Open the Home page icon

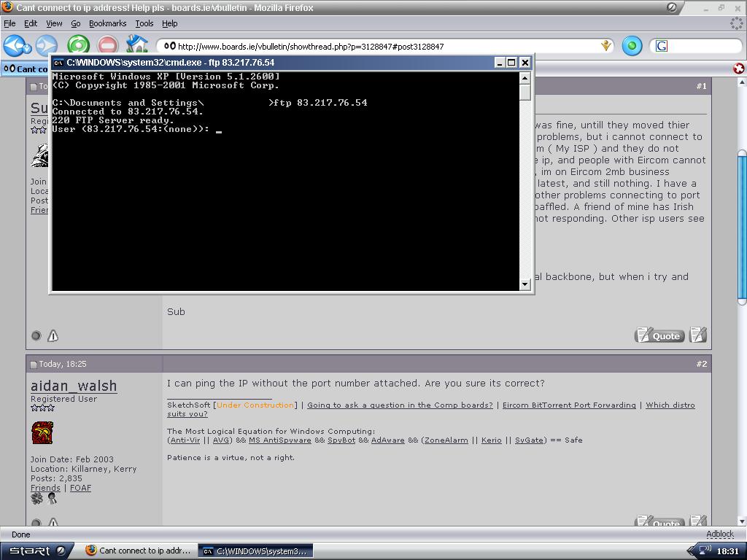(136, 44)
